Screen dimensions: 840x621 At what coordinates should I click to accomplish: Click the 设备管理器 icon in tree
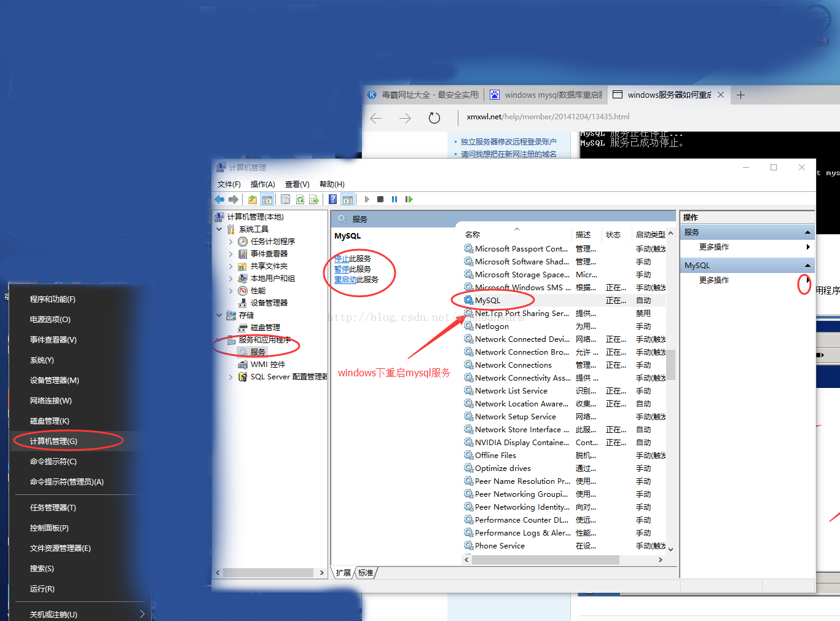pyautogui.click(x=243, y=303)
